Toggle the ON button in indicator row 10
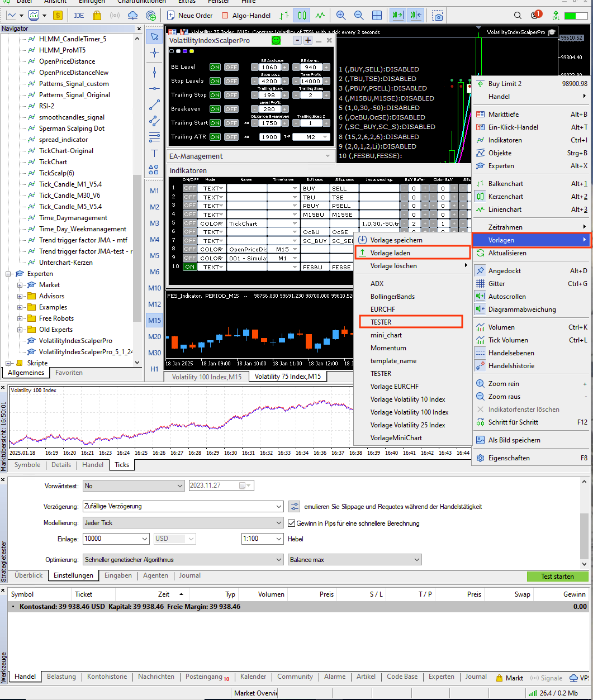 [x=190, y=267]
